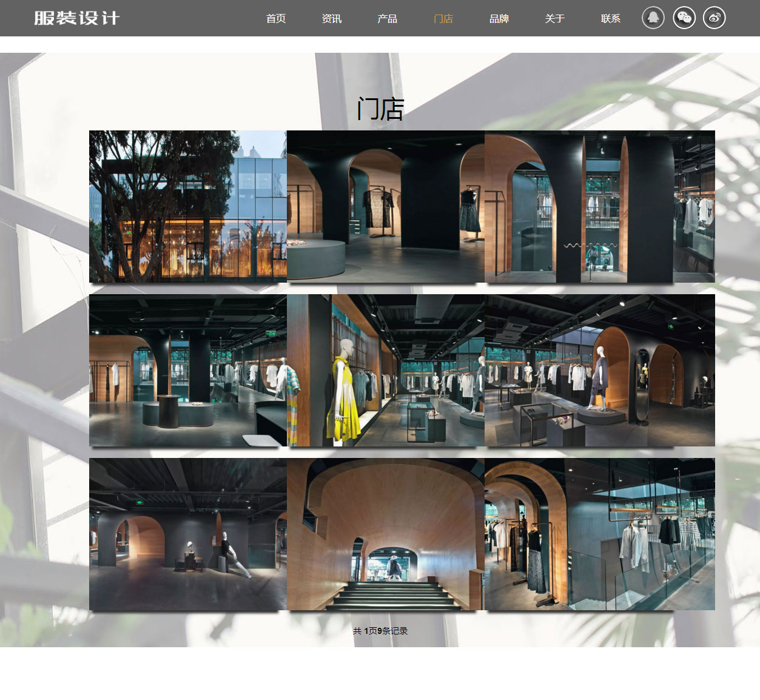This screenshot has height=700, width=760.
Task: Go to the 首页 menu item
Action: [x=276, y=19]
